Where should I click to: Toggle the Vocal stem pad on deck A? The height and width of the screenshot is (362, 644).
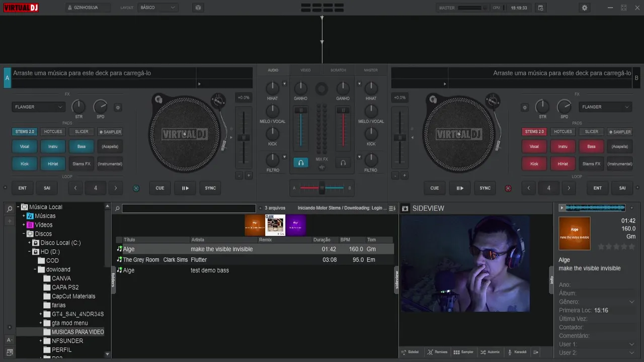click(25, 147)
